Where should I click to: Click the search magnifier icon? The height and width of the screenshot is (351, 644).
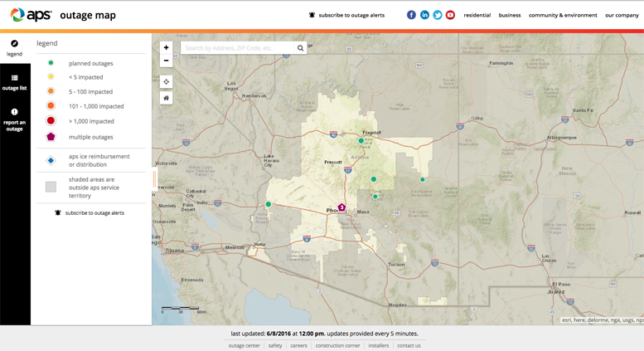tap(301, 48)
